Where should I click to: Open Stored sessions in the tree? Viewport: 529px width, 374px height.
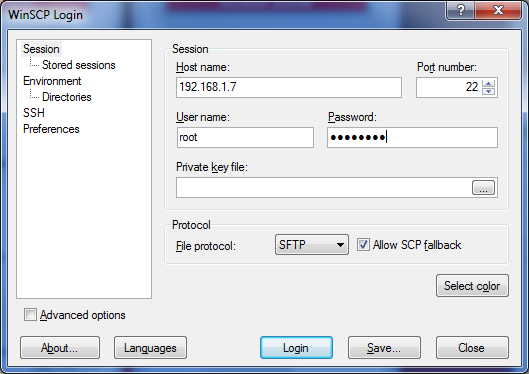79,65
